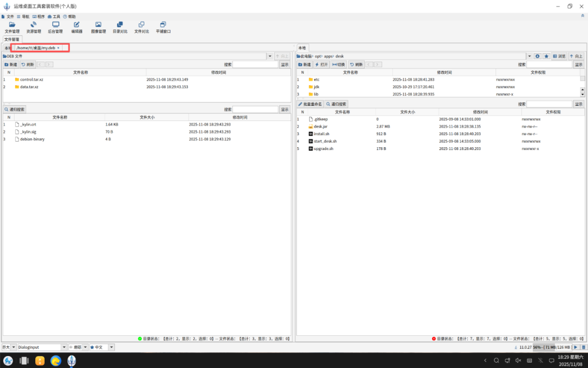
Task: Click 新建 button in left pane
Action: click(x=10, y=64)
